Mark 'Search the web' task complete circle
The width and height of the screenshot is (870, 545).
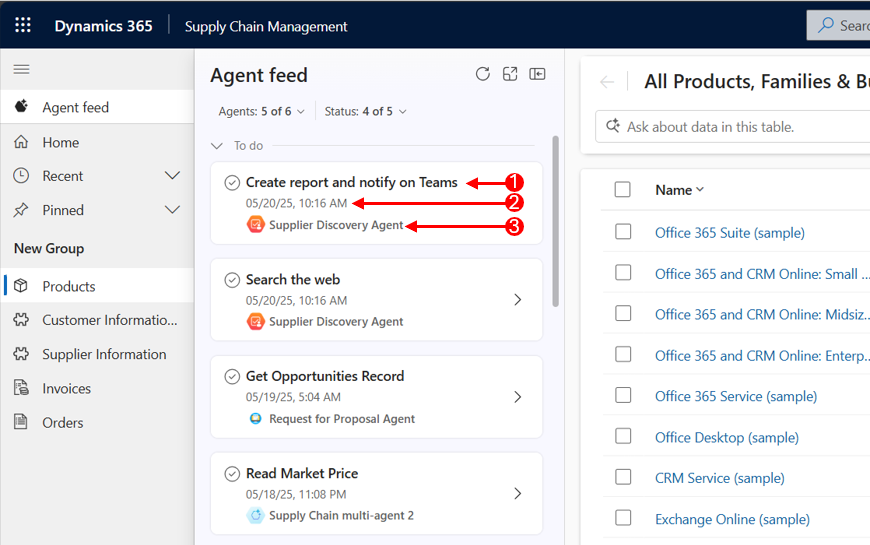[x=232, y=280]
